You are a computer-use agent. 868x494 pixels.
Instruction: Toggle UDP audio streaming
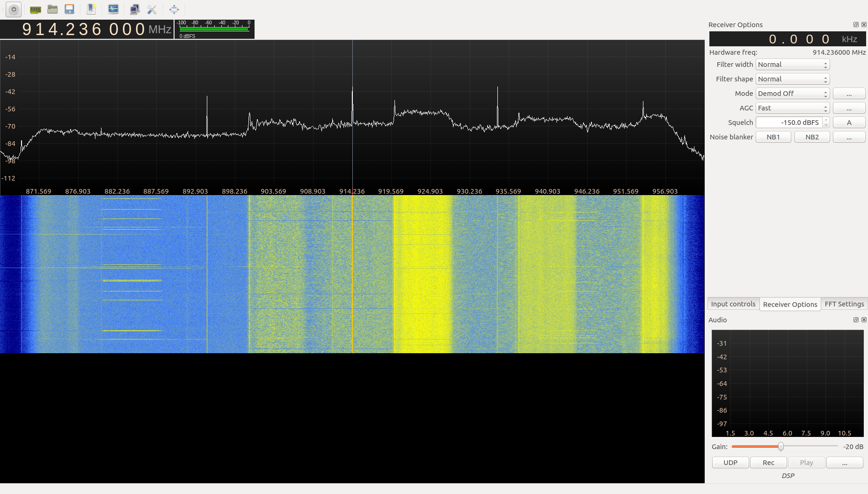(730, 463)
